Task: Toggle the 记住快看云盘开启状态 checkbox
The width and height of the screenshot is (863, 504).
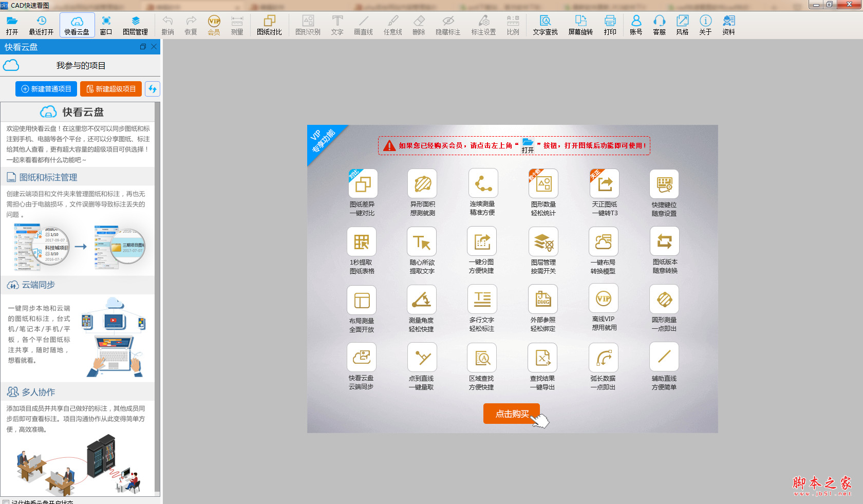Action: [x=6, y=502]
